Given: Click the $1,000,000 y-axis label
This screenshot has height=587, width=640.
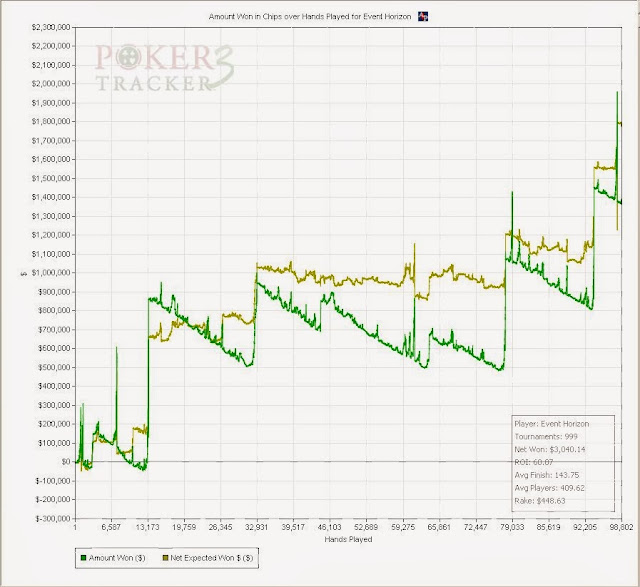Looking at the screenshot, I should [x=51, y=273].
